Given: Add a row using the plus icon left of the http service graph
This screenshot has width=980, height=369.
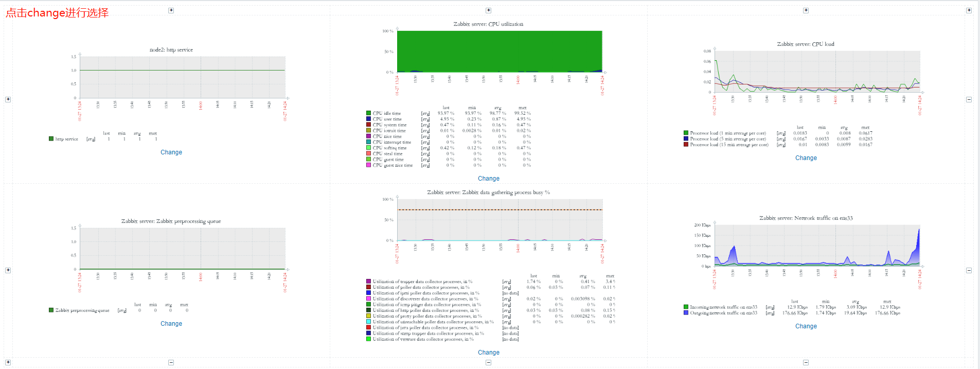Looking at the screenshot, I should 8,99.
